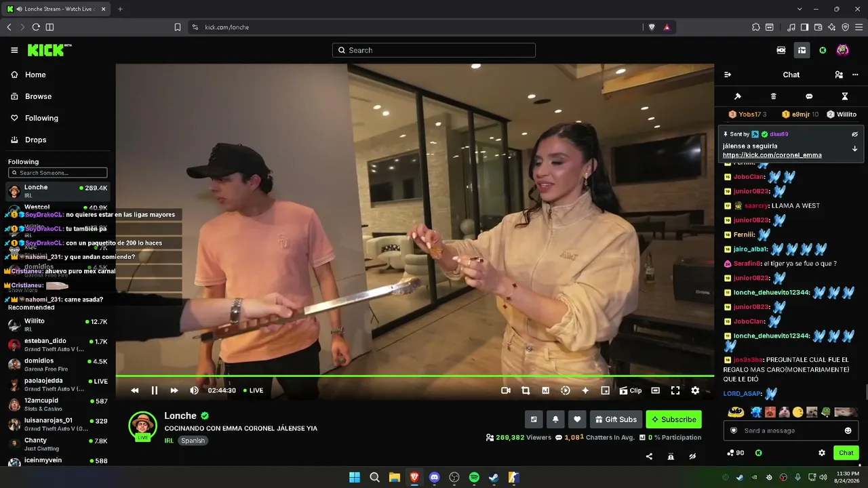Open Spotify from the taskbar
The height and width of the screenshot is (488, 868).
[x=474, y=477]
